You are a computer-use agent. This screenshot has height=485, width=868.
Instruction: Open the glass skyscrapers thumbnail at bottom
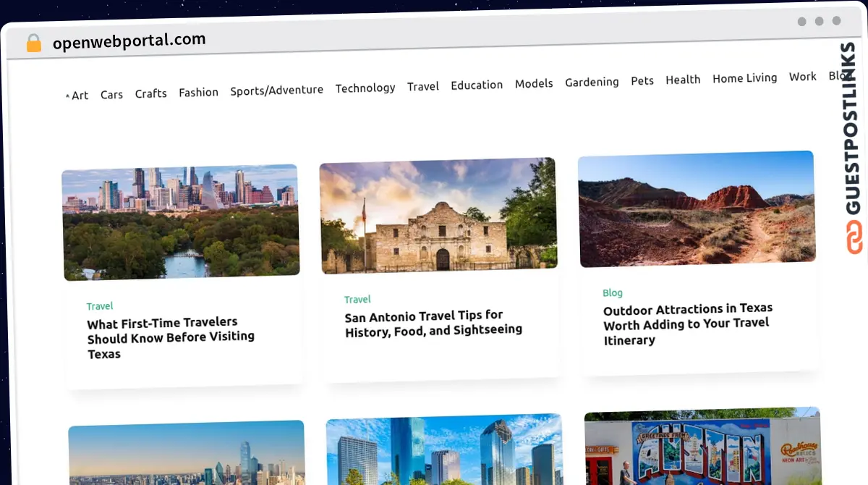pyautogui.click(x=445, y=449)
